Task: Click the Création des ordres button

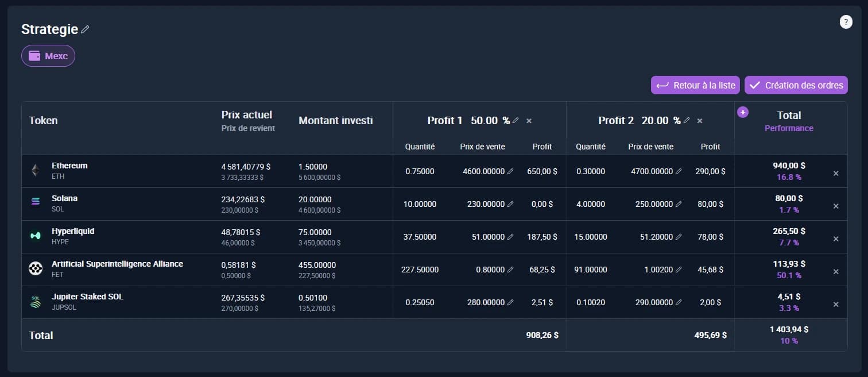Action: tap(796, 85)
